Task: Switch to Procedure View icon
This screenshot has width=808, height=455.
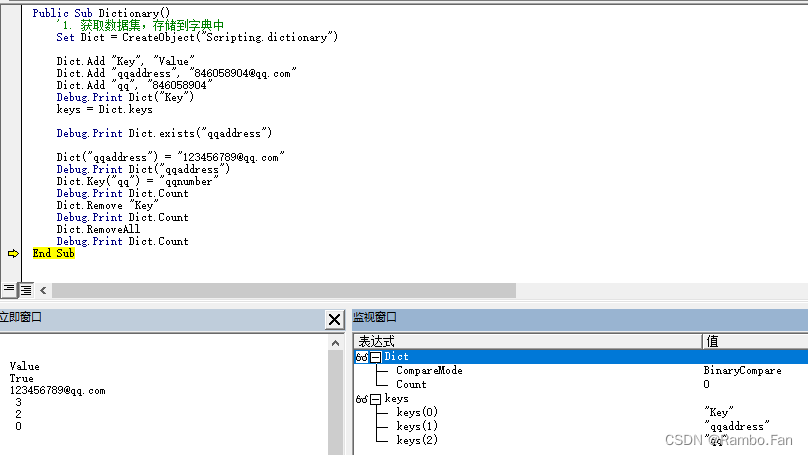Action: (x=9, y=290)
